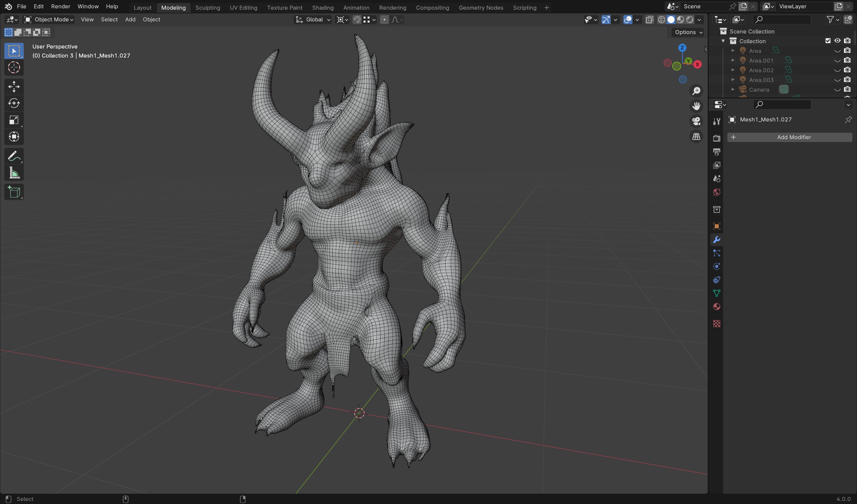The height and width of the screenshot is (504, 857).
Task: Open the Render menu
Action: point(61,6)
